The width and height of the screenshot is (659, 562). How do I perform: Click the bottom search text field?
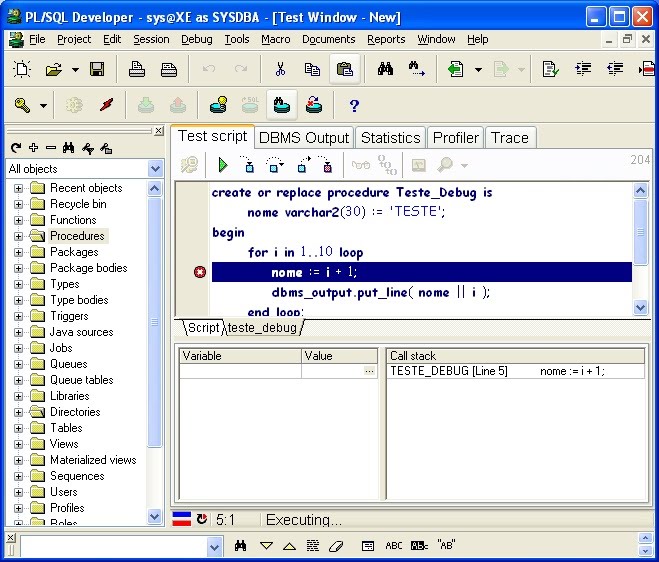coord(114,546)
